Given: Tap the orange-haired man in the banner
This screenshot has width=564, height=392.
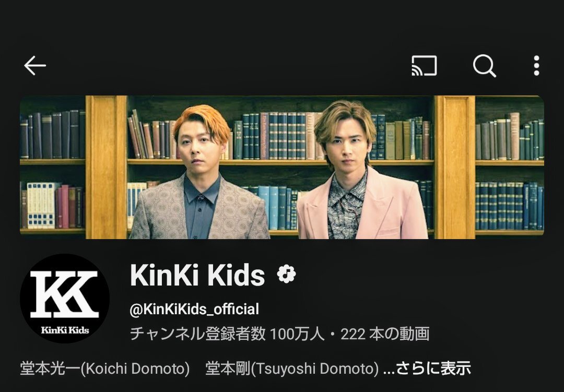Looking at the screenshot, I should pos(200,173).
